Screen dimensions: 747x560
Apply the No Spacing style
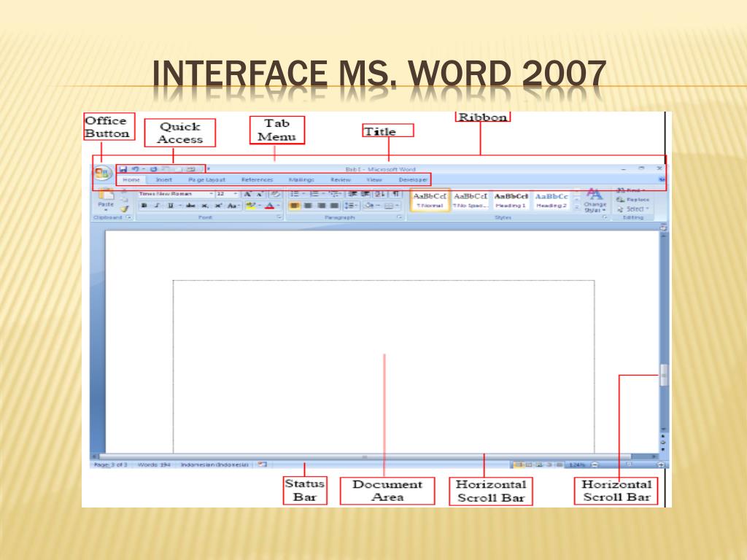coord(471,200)
